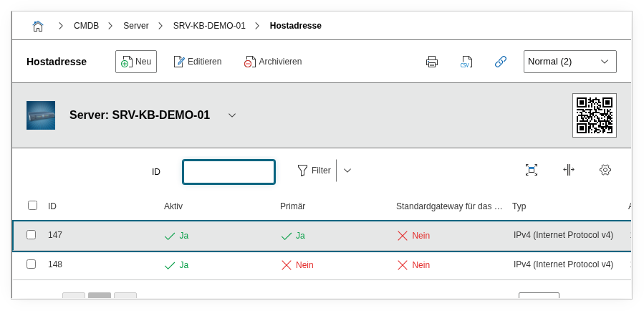
Task: Check the checkbox for row 148
Action: (32, 264)
